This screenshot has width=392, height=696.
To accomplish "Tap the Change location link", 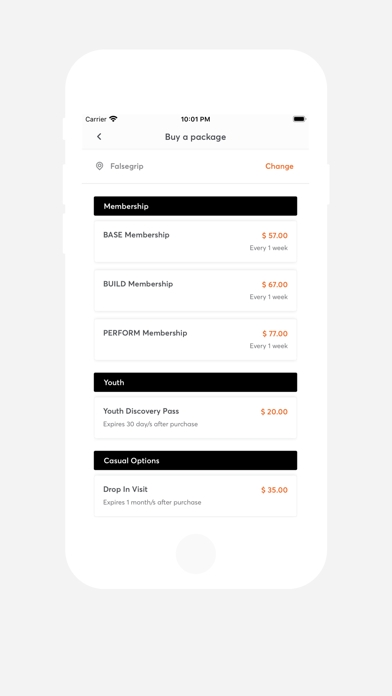I will click(x=279, y=166).
